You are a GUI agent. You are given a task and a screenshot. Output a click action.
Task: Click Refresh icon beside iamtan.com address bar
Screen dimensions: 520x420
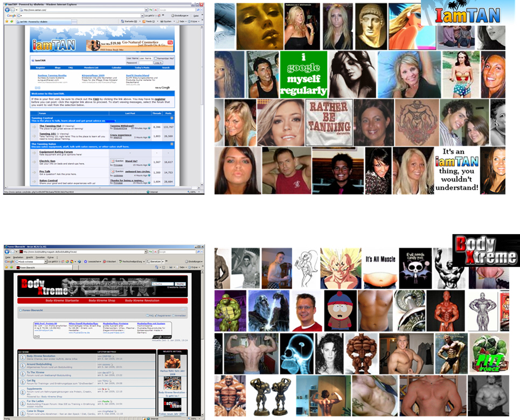point(151,10)
